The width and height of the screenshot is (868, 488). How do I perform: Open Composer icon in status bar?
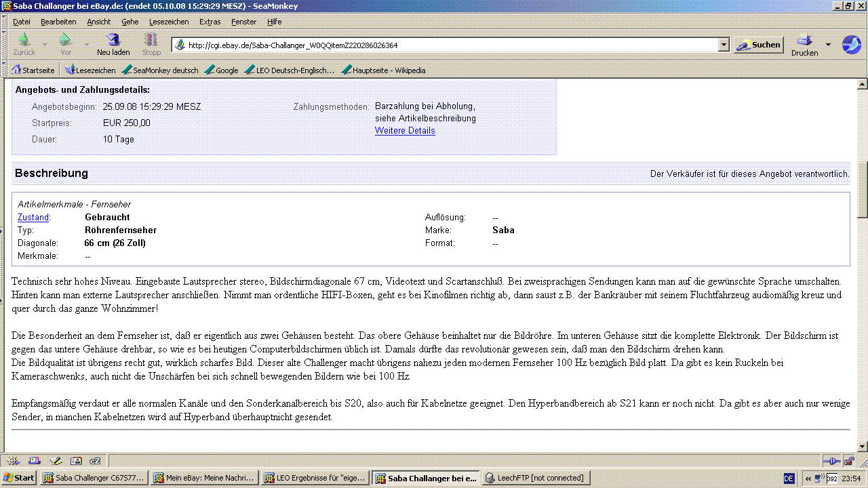(55, 461)
